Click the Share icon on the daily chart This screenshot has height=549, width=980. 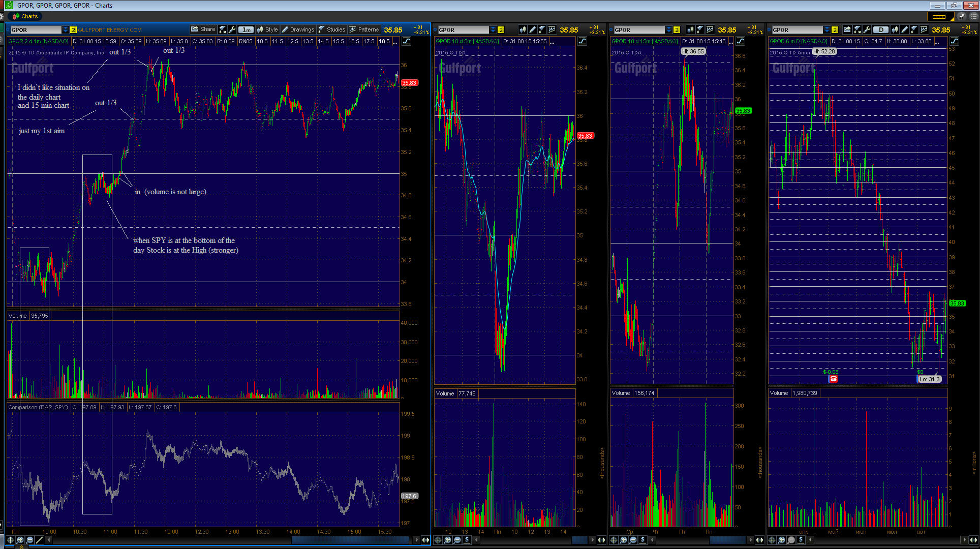[x=847, y=29]
